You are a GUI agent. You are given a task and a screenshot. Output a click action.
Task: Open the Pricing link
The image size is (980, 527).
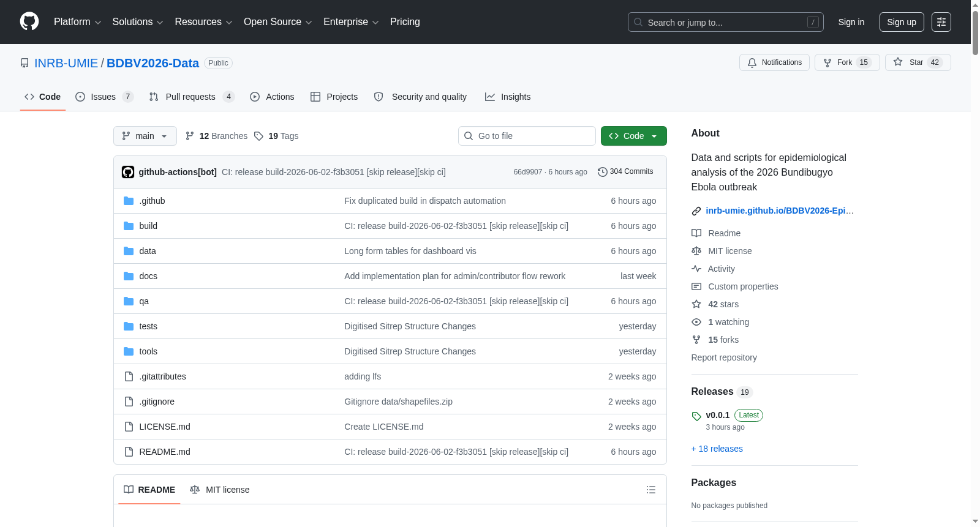pyautogui.click(x=405, y=22)
